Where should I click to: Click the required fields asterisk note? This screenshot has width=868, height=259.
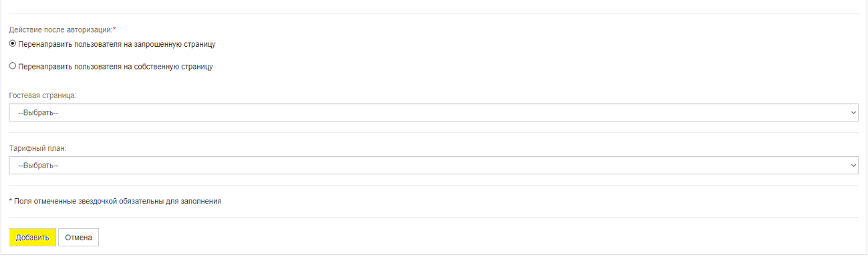[115, 201]
